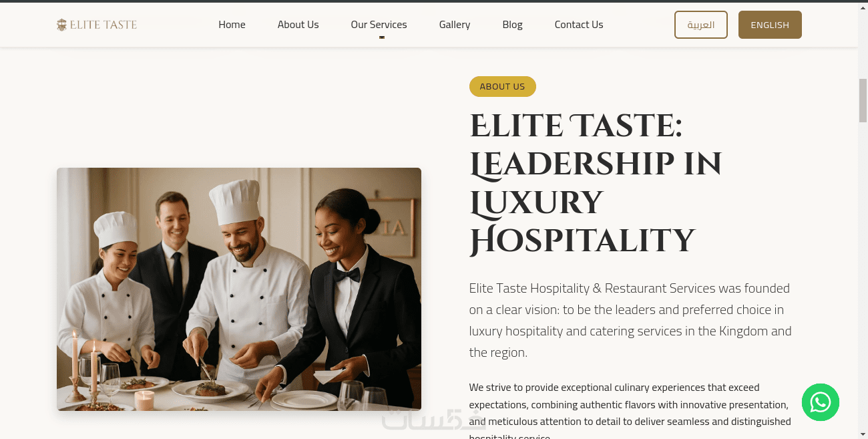Screen dimensions: 868x439
Task: Click the vertical scrollbar thumb
Action: (x=863, y=100)
